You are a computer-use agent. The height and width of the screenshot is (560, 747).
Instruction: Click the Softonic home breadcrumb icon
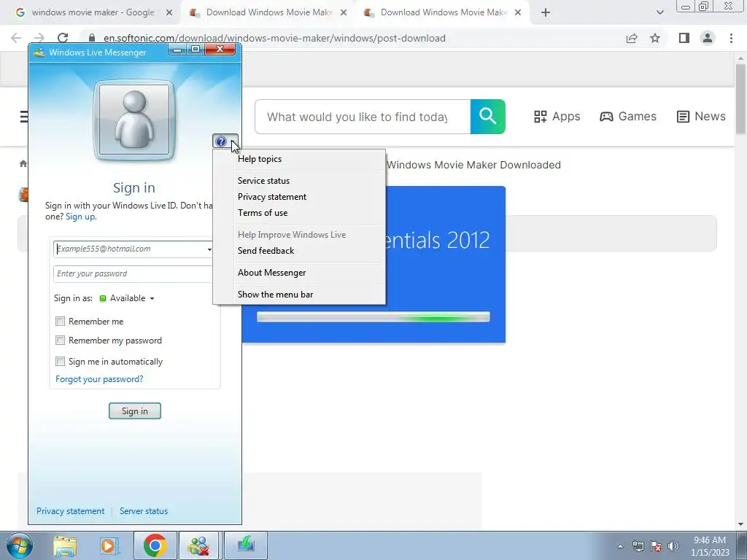(x=23, y=164)
